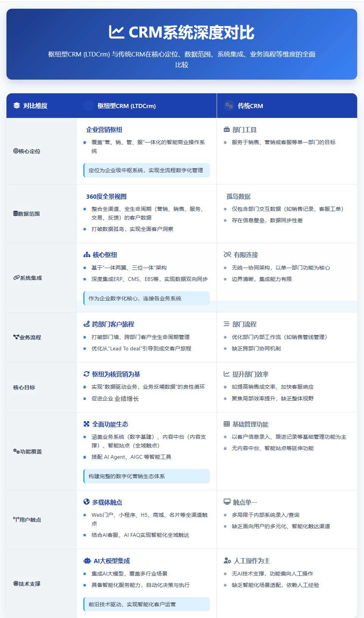Click bullet 边界清晰，集成能力有限
Viewport: 364px width, 618px height.
pos(262,279)
